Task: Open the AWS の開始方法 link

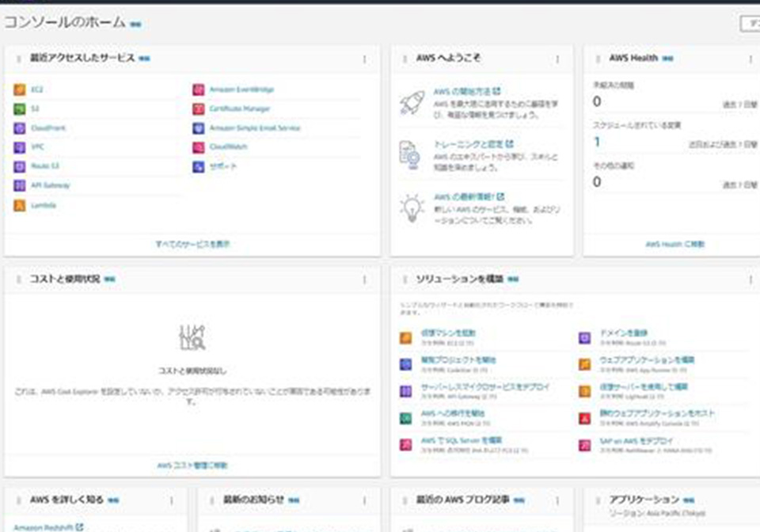Action: coord(467,91)
